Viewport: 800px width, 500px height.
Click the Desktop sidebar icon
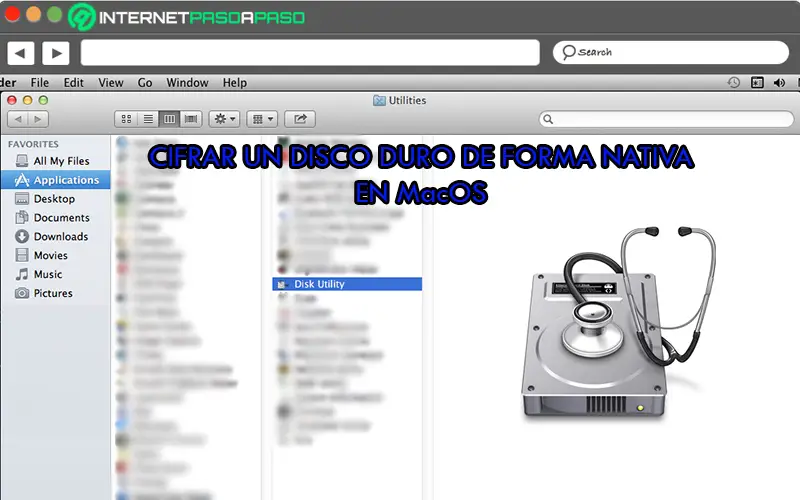pyautogui.click(x=22, y=199)
